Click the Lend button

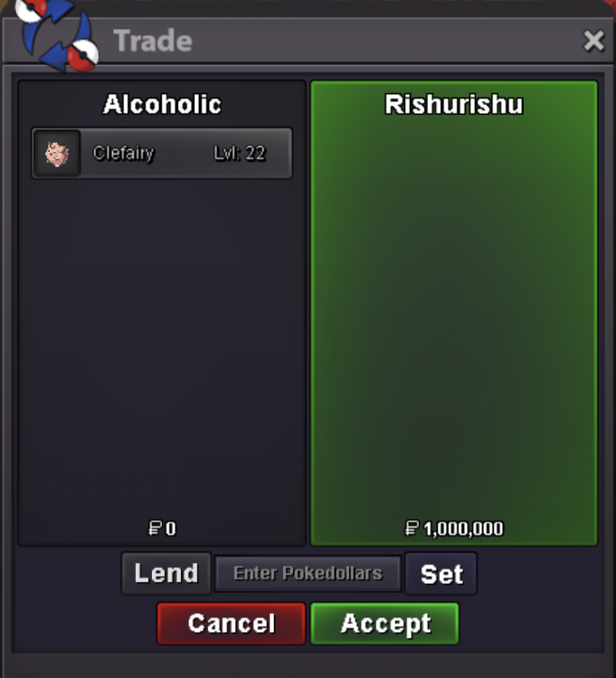(166, 573)
